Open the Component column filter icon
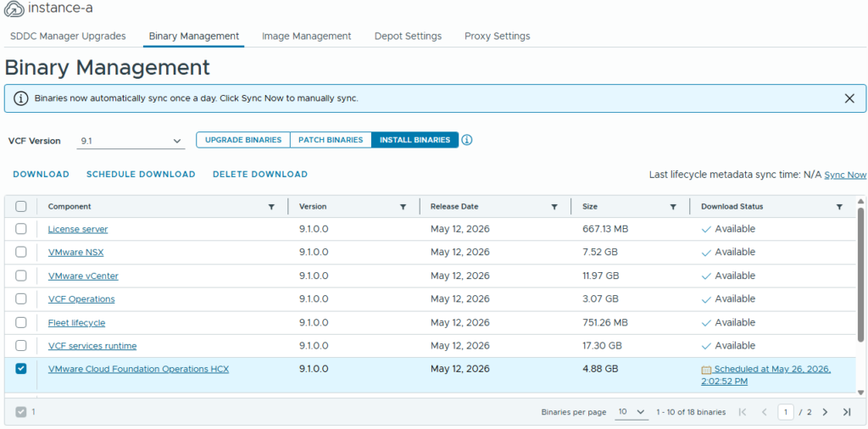This screenshot has height=429, width=868. tap(271, 207)
